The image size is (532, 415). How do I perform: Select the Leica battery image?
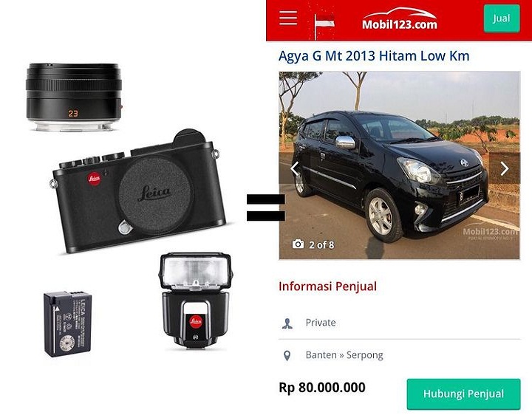pos(67,323)
